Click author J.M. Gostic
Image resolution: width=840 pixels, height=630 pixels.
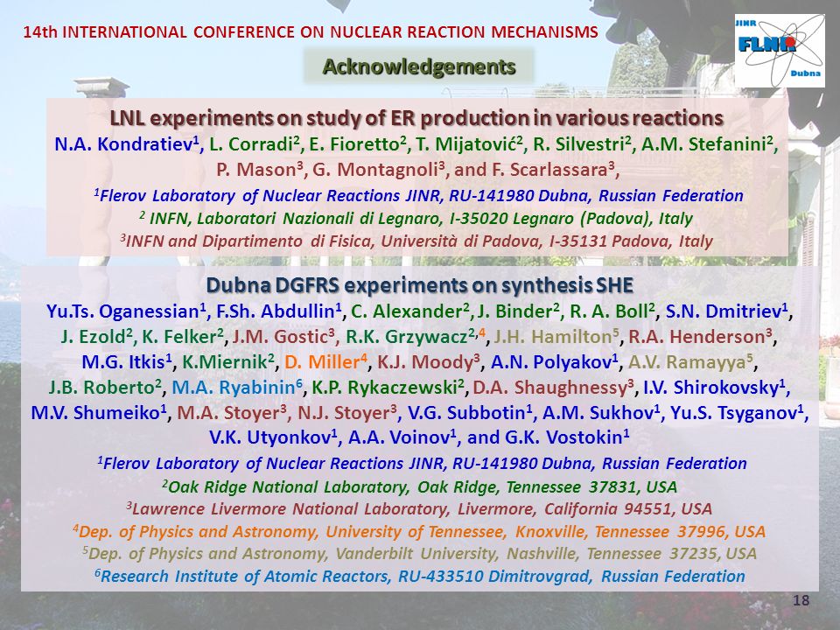[283, 337]
